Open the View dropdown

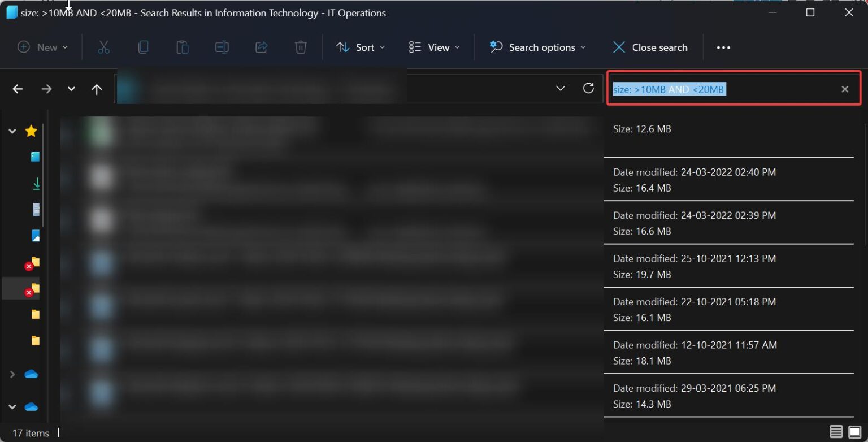[x=434, y=47]
